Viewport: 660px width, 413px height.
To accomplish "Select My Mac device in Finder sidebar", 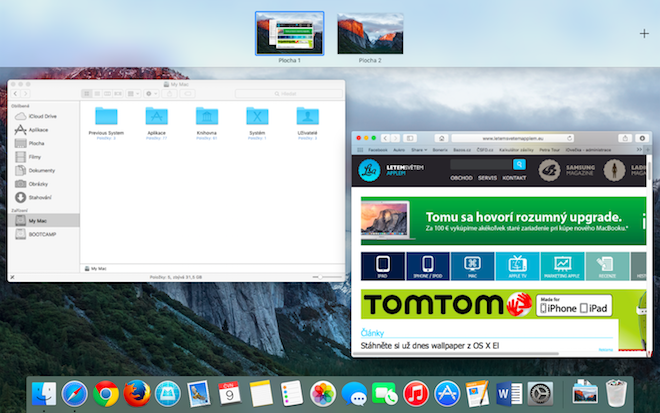I will (x=43, y=220).
